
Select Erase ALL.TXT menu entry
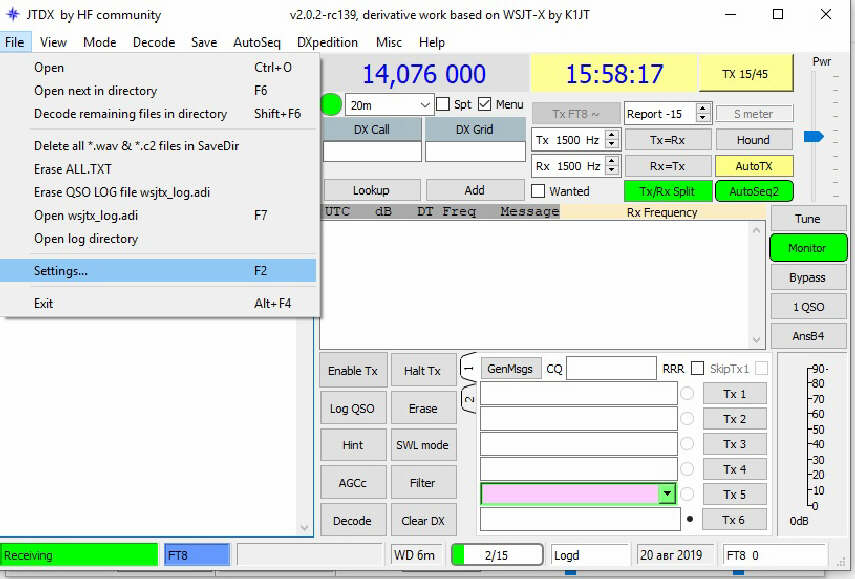(158, 169)
